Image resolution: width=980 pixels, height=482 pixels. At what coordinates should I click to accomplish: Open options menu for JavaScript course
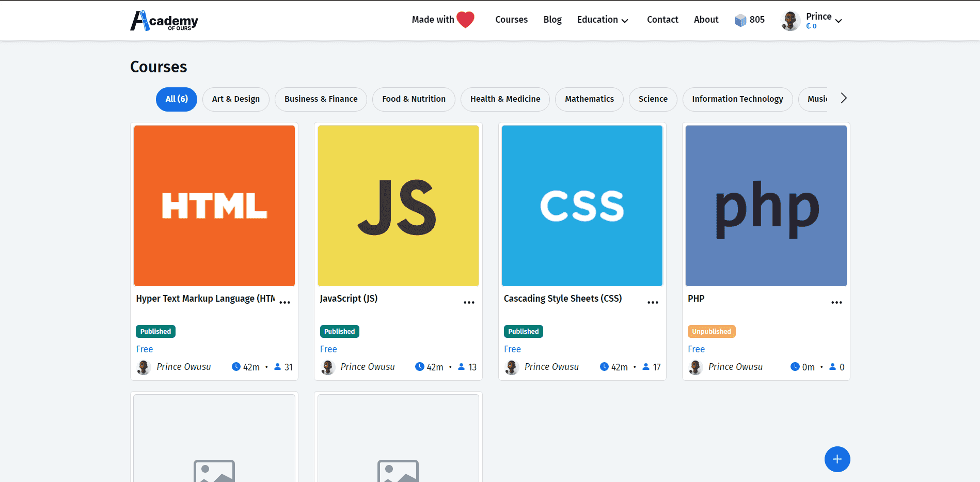[469, 303]
